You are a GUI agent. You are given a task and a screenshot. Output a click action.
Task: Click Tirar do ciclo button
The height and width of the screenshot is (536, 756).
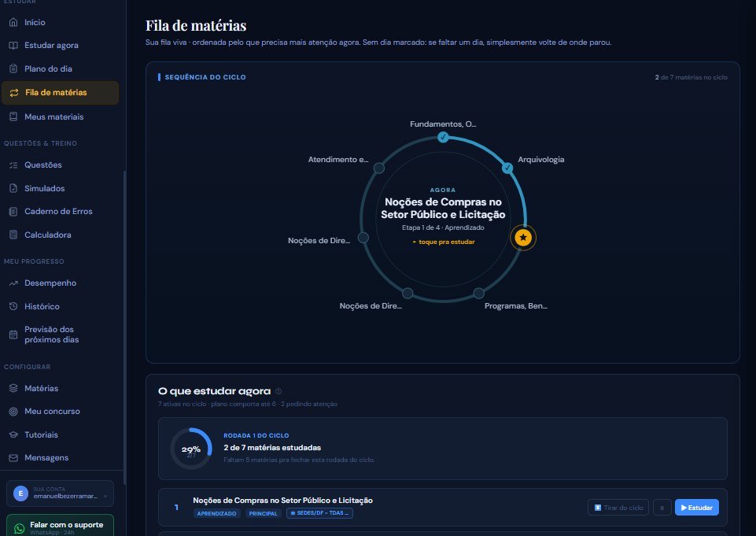pos(618,508)
